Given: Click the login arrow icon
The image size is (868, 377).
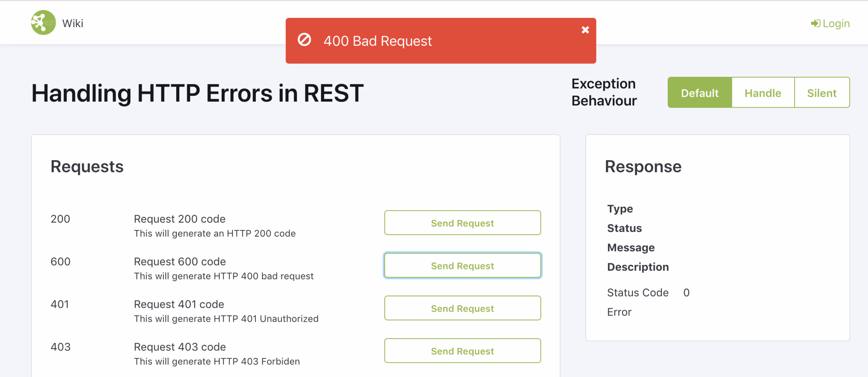Looking at the screenshot, I should coord(815,24).
